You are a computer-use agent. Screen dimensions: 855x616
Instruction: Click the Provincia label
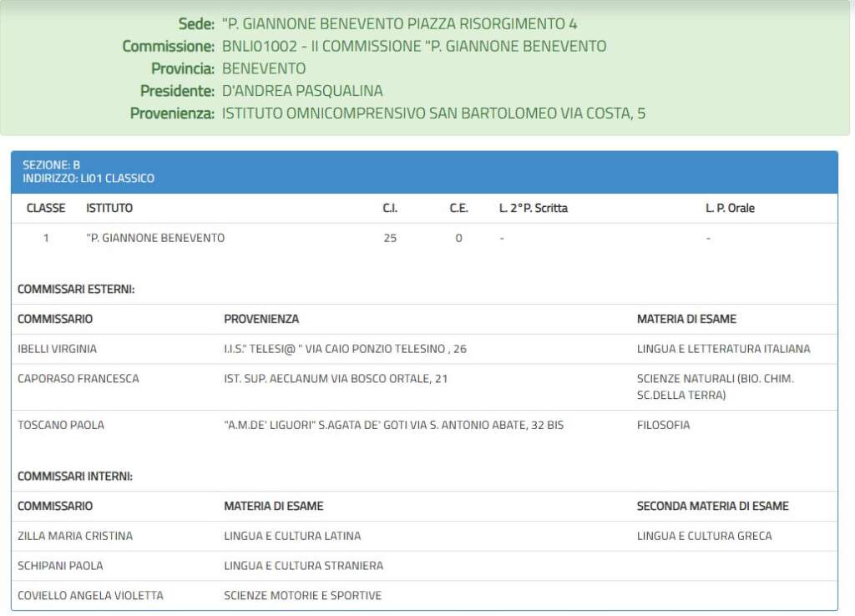pyautogui.click(x=183, y=68)
